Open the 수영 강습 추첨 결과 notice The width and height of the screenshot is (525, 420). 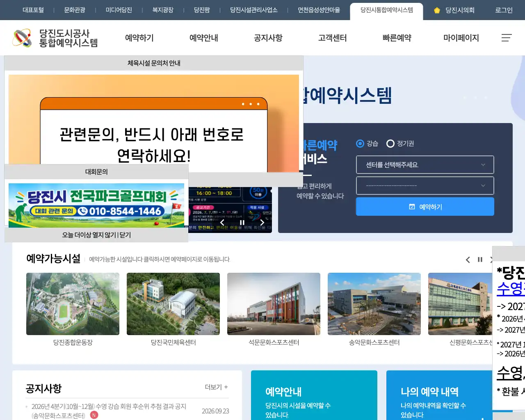[109, 411]
